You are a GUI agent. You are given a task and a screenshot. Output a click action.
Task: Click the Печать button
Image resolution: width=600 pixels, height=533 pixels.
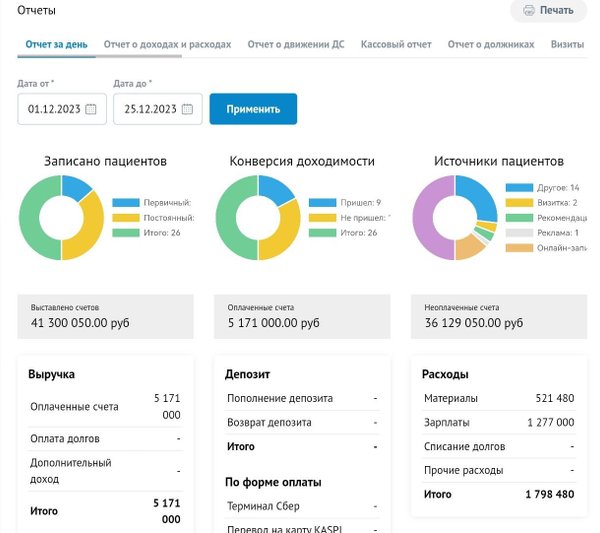tap(548, 11)
